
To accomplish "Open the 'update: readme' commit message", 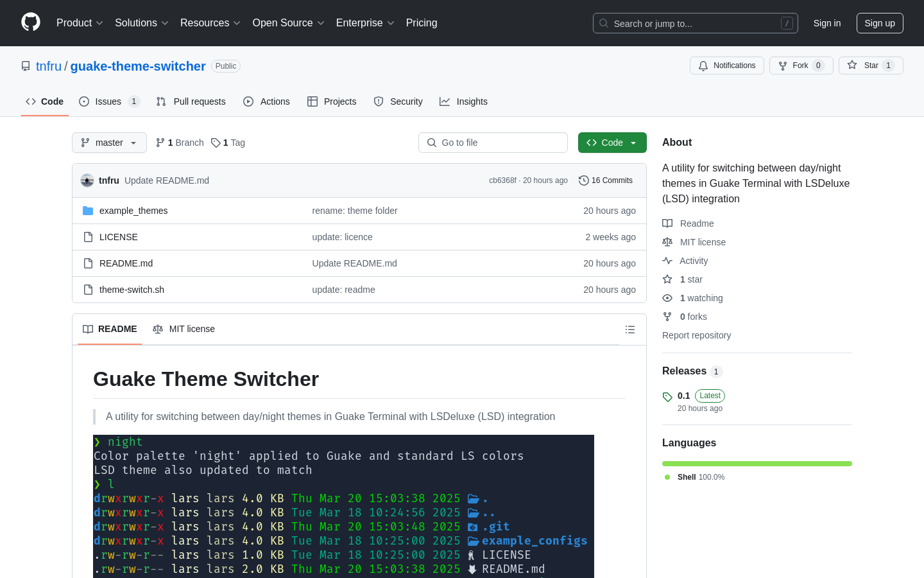I will coord(343,290).
